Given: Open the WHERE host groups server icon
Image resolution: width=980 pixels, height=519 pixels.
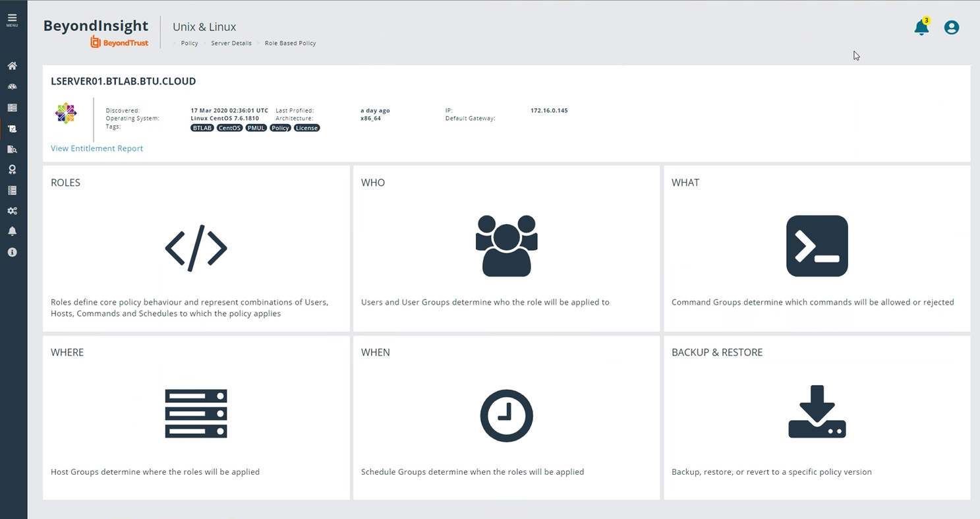Looking at the screenshot, I should point(196,413).
